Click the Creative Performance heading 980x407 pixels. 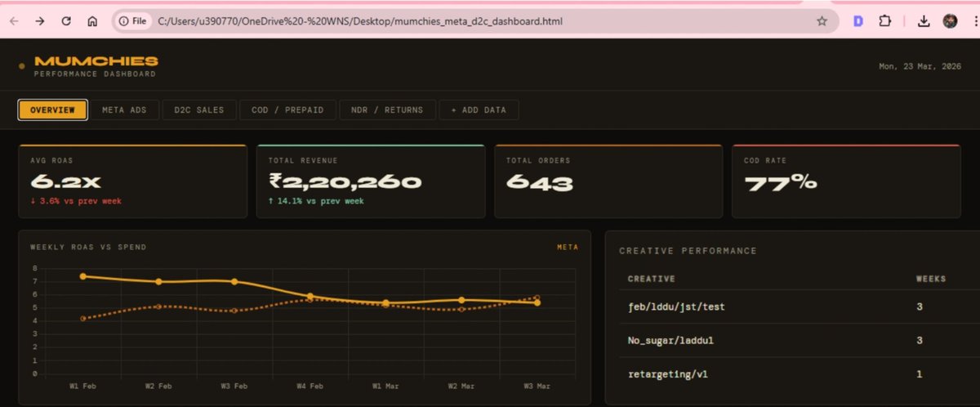coord(688,251)
